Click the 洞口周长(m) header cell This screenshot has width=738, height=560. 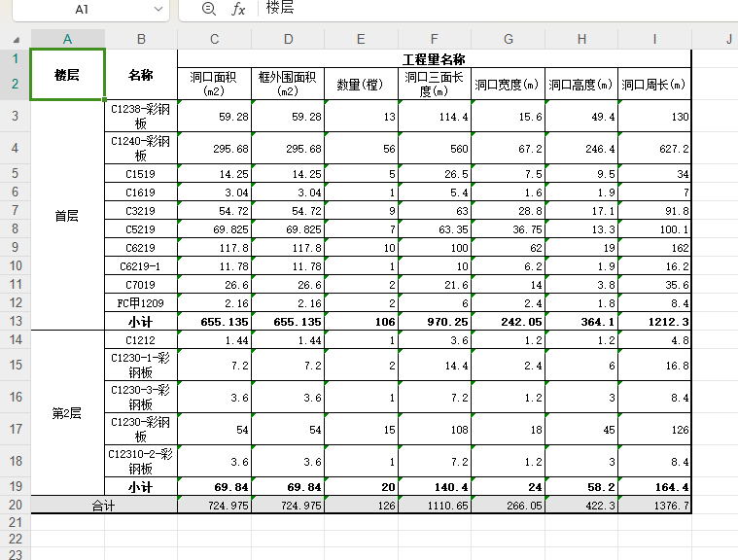click(654, 84)
